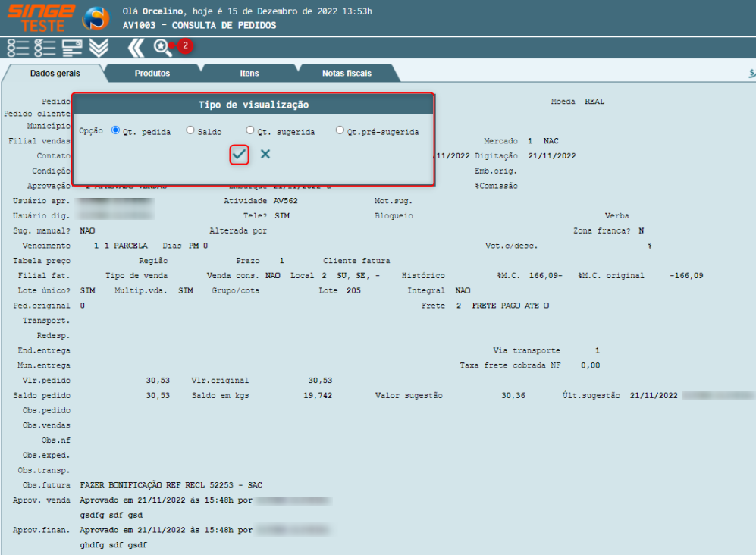Click the magnifier with star icon
Viewport: 756px width, 555px height.
[162, 47]
